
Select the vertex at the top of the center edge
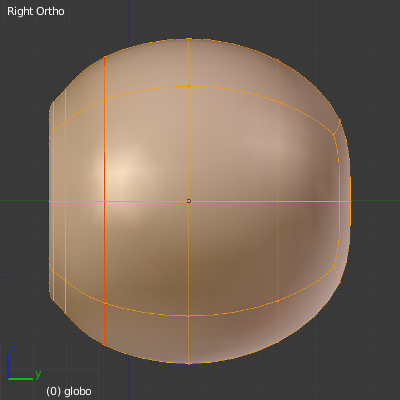pyautogui.click(x=189, y=39)
